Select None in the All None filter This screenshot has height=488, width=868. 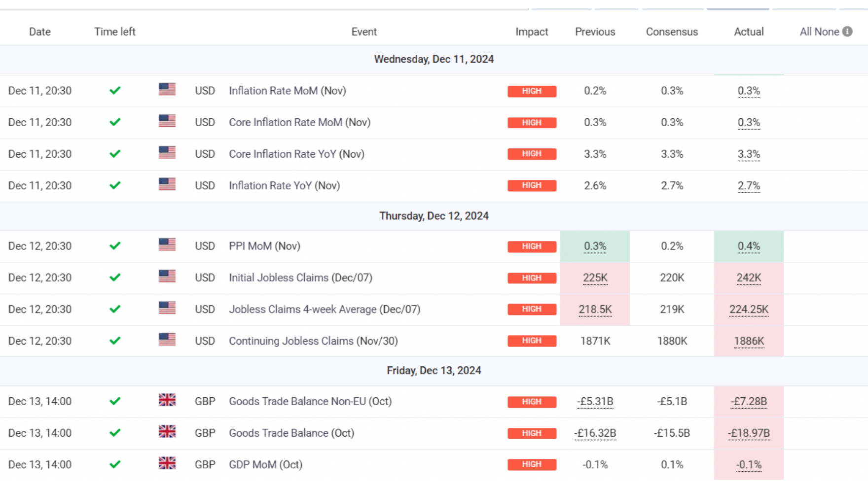click(827, 32)
